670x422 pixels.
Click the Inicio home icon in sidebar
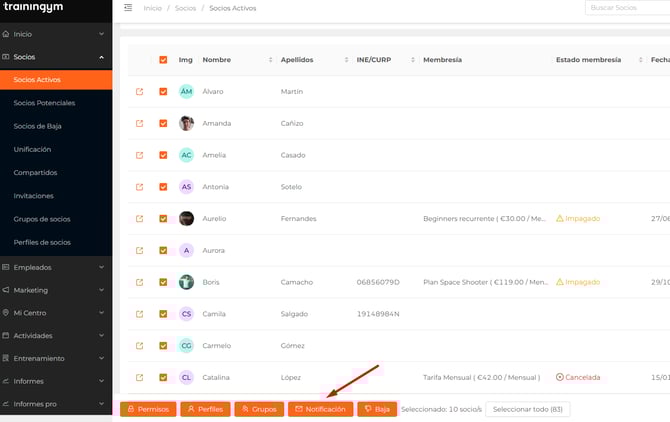6,34
